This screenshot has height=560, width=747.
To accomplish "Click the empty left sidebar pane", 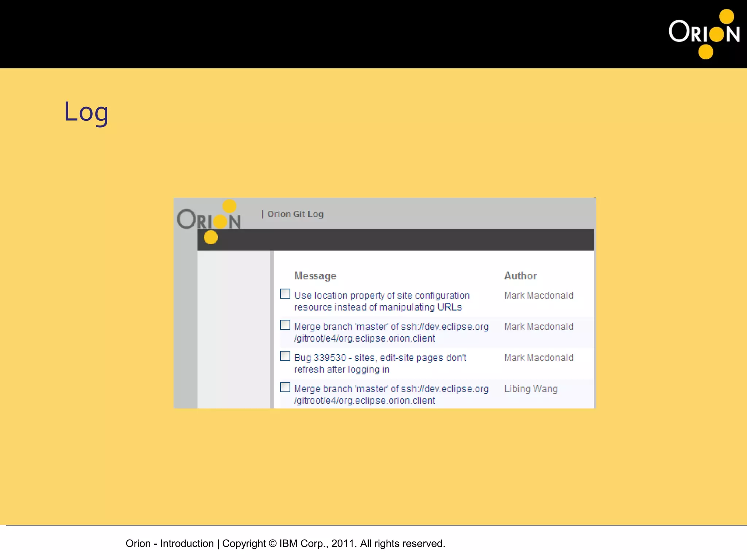I will [233, 328].
